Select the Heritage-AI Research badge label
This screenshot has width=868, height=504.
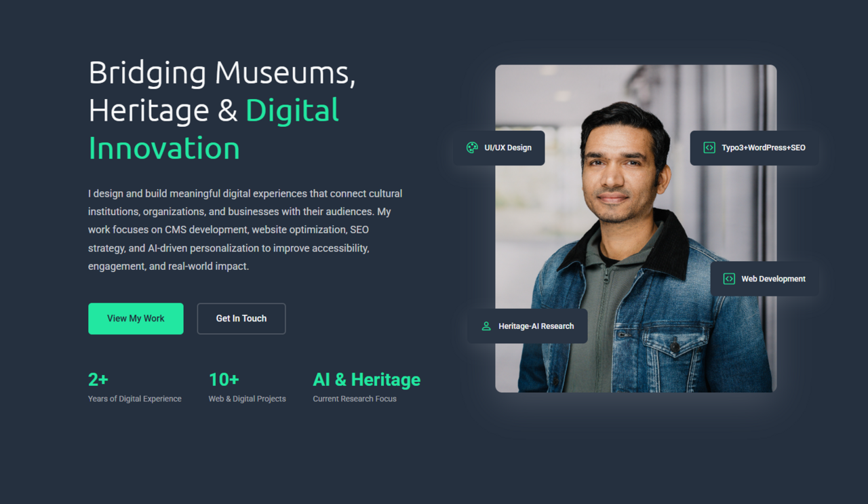point(536,326)
